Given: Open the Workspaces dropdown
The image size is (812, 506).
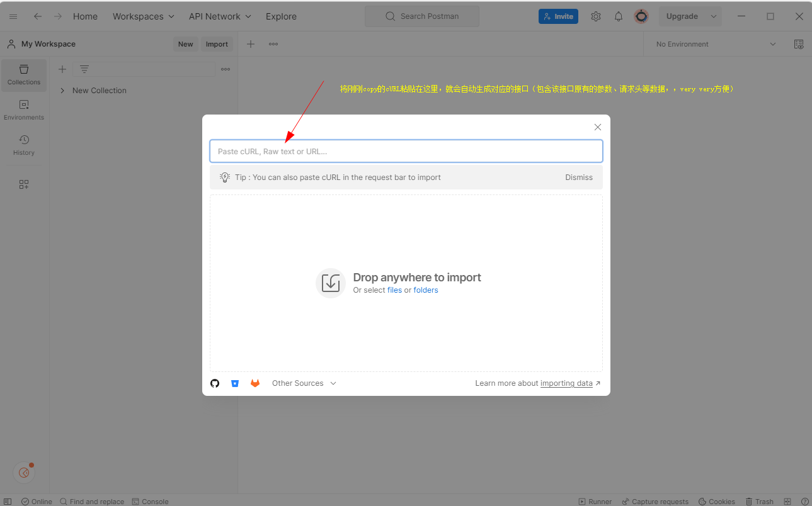Looking at the screenshot, I should coord(144,16).
